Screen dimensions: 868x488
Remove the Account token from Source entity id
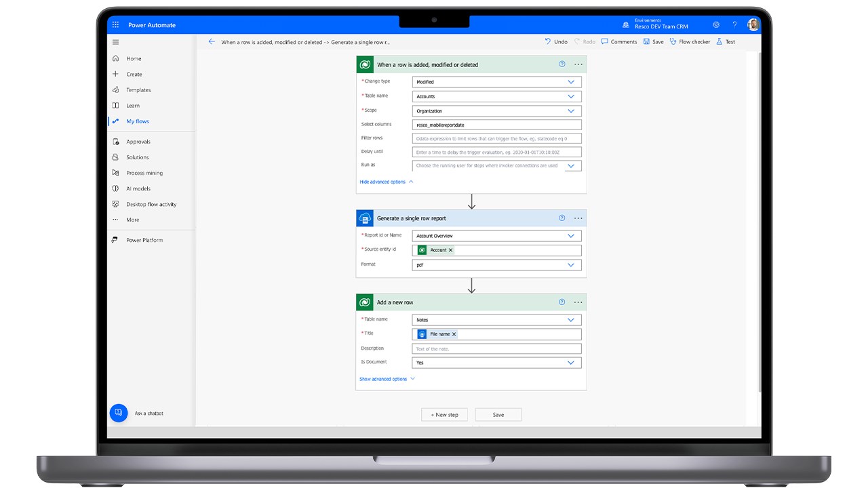[x=451, y=250]
